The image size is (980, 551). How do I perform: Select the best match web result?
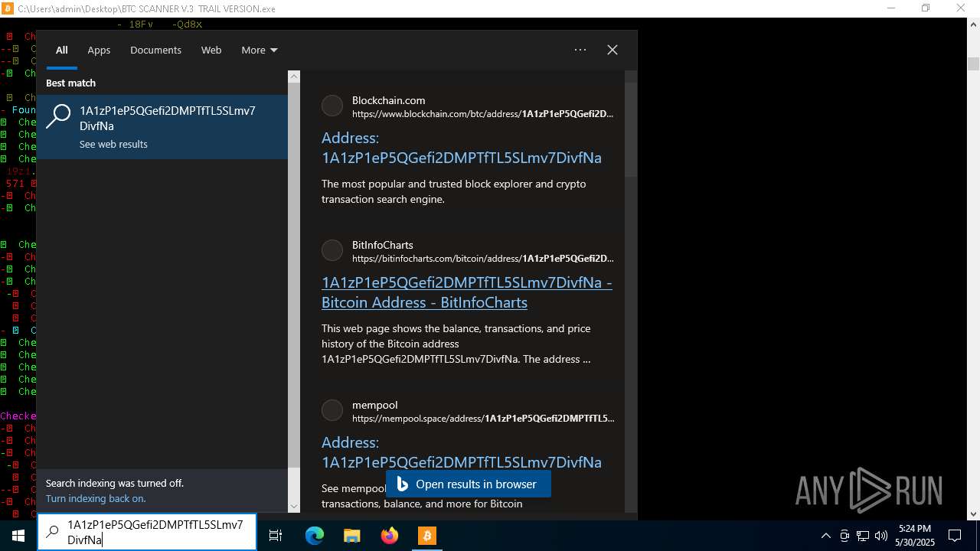point(162,127)
